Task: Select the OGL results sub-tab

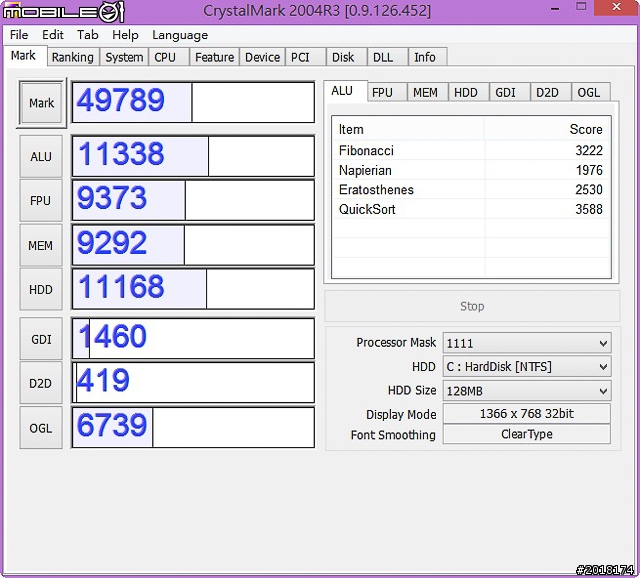Action: click(x=589, y=93)
